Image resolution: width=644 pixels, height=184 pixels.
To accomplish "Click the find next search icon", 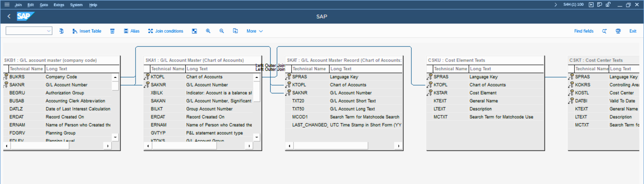I will (x=604, y=31).
